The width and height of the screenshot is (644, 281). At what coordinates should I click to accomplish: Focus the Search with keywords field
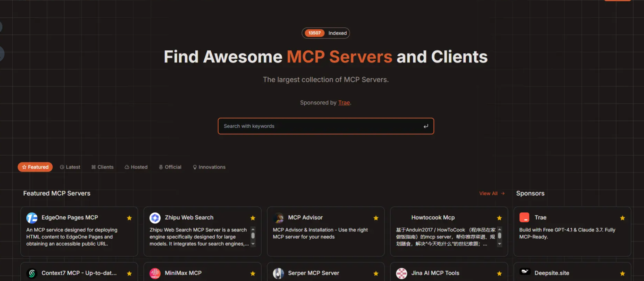click(326, 126)
